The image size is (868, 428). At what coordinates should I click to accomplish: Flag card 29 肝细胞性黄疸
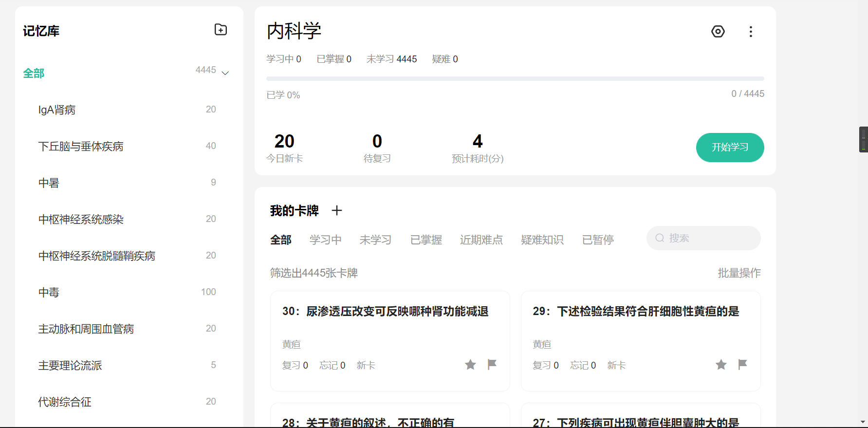pos(742,365)
